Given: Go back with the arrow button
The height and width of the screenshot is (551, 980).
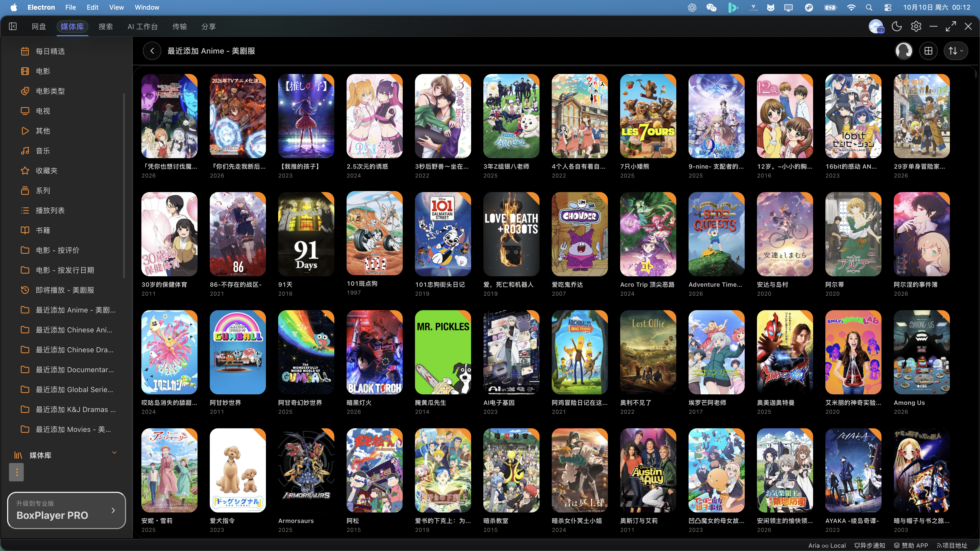Looking at the screenshot, I should coord(152,51).
